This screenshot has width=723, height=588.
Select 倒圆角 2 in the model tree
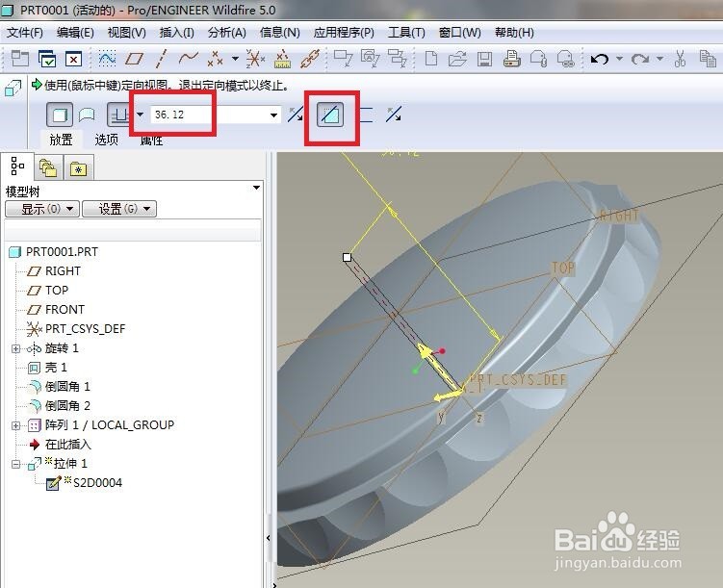click(59, 406)
